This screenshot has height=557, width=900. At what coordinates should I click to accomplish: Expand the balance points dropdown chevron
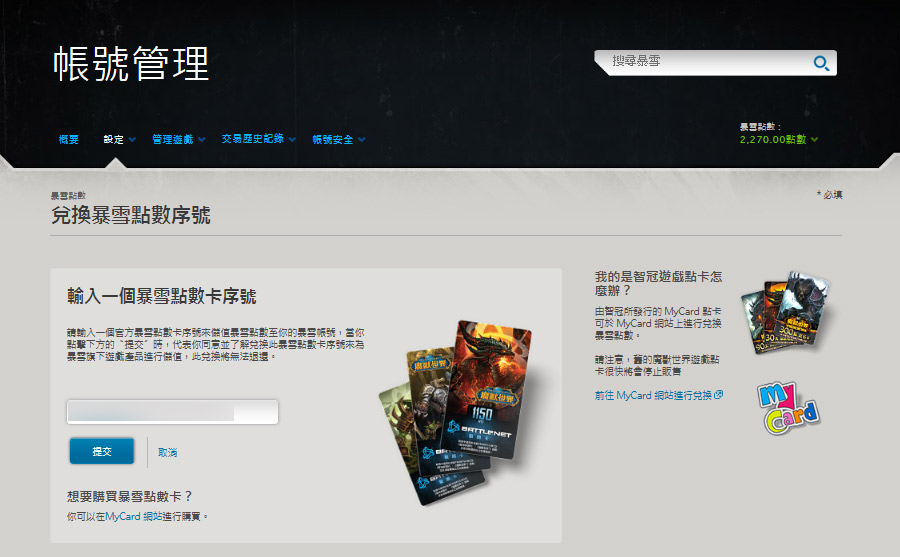pos(814,140)
